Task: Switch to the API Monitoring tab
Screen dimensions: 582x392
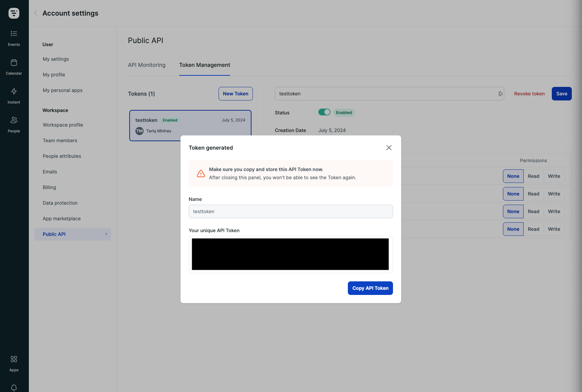Action: pyautogui.click(x=147, y=65)
